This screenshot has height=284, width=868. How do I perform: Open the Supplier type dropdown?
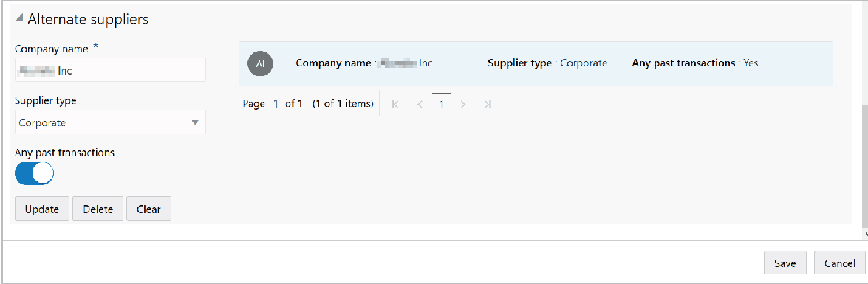(110, 122)
